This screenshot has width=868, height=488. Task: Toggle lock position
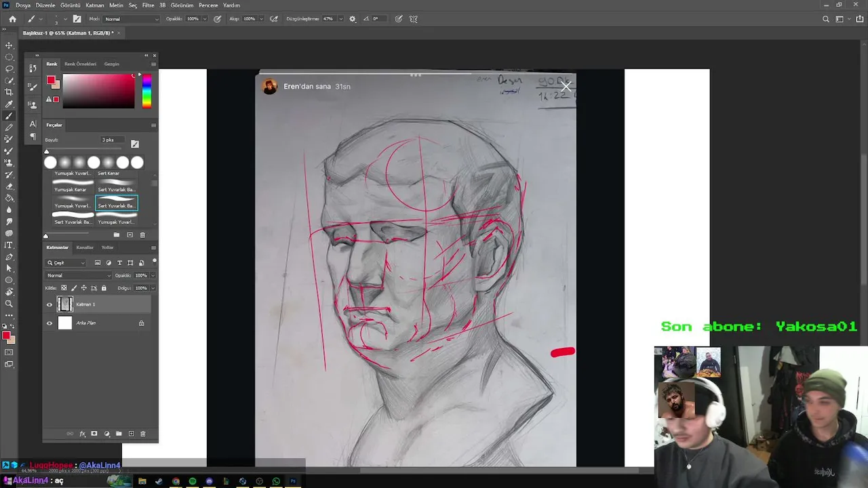(x=84, y=288)
